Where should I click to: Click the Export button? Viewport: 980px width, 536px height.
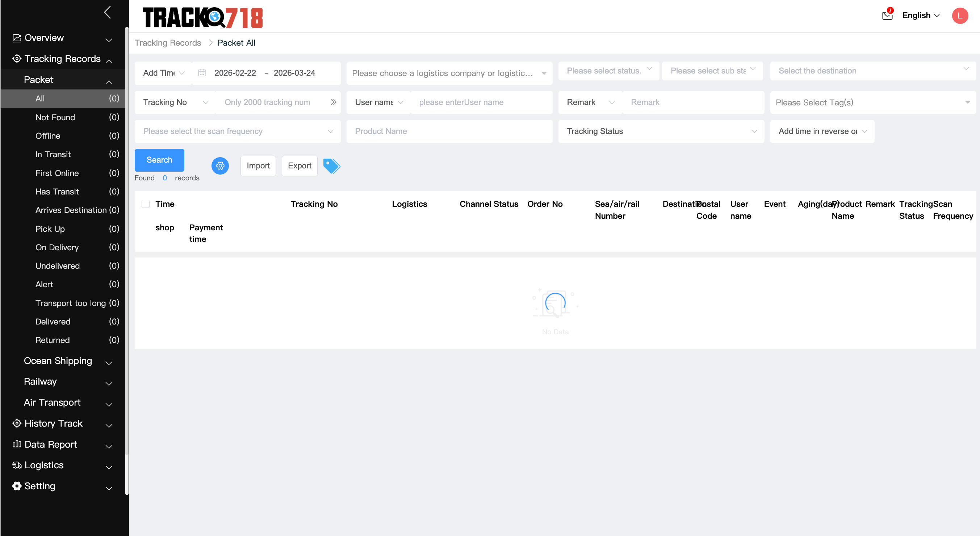coord(299,166)
